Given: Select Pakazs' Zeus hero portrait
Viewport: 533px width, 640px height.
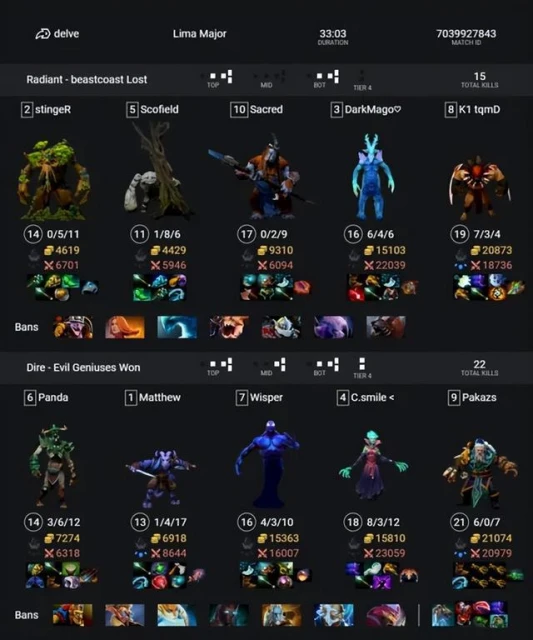Looking at the screenshot, I should [480, 472].
